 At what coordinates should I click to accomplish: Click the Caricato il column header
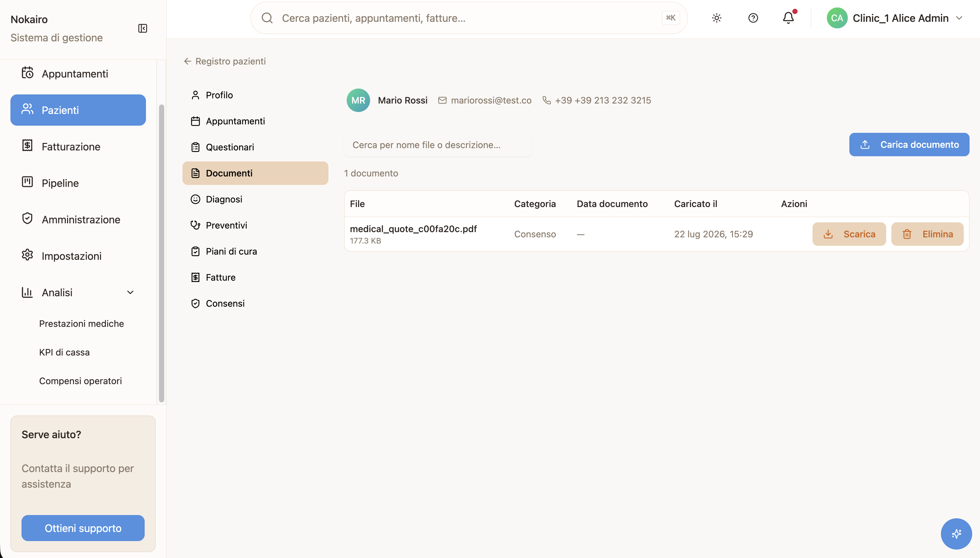coord(696,204)
